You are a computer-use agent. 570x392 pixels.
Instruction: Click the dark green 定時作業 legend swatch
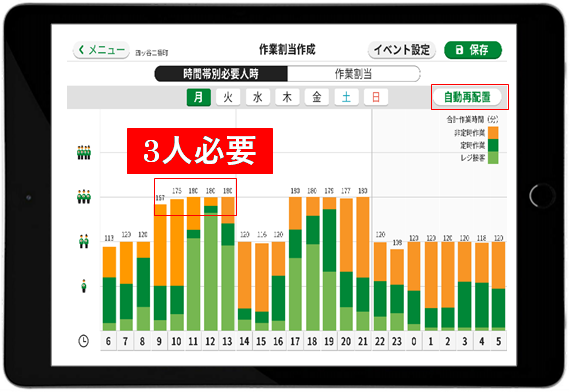(x=493, y=145)
